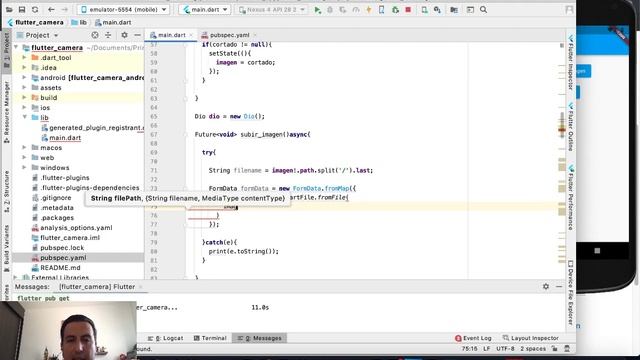
Task: Click the flutter_camera breadcrumb
Action: click(36, 22)
